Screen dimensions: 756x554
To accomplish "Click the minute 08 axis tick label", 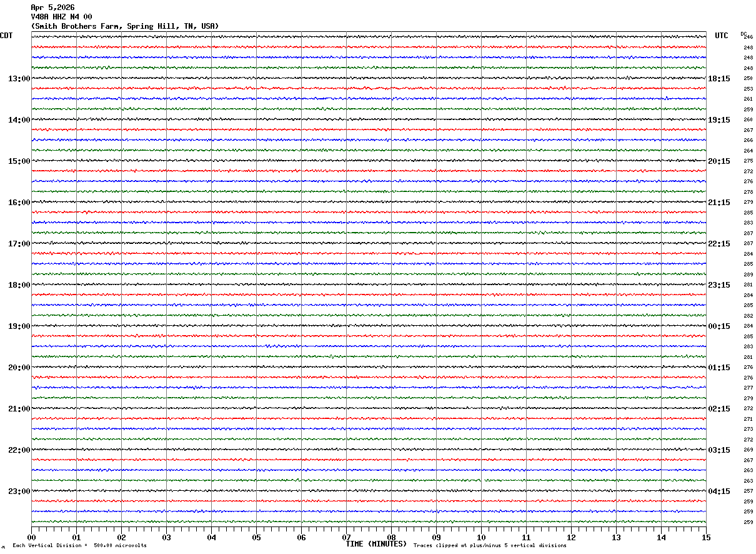I will (x=392, y=537).
